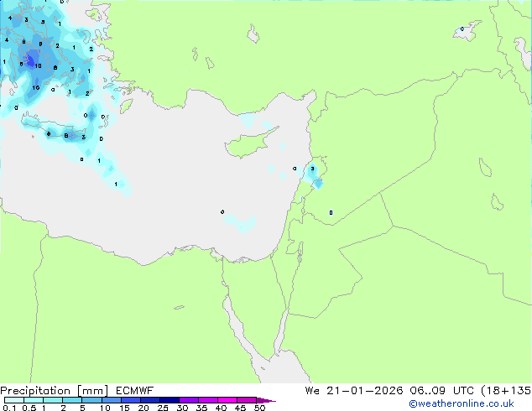
Task: Click the 15–20 mm legend color box
Action: pos(131,400)
